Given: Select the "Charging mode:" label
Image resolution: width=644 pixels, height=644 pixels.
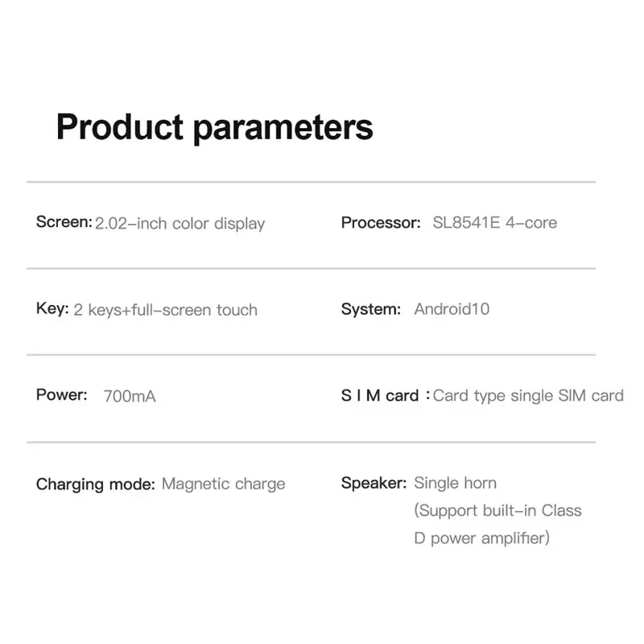Looking at the screenshot, I should 95,484.
